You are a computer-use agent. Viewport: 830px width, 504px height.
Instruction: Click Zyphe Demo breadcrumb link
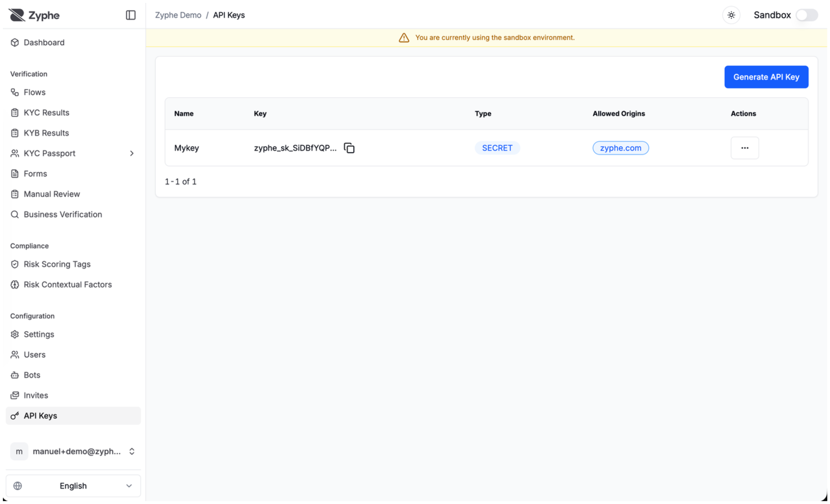(178, 15)
